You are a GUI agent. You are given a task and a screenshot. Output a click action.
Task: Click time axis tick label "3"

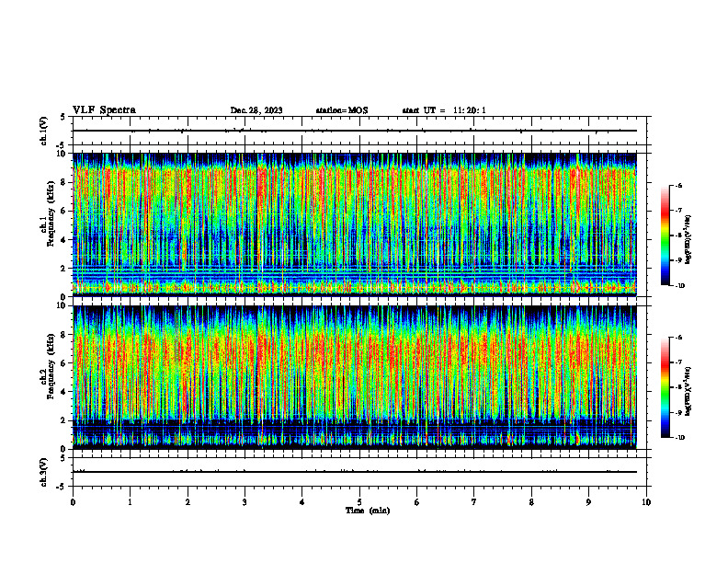245,502
